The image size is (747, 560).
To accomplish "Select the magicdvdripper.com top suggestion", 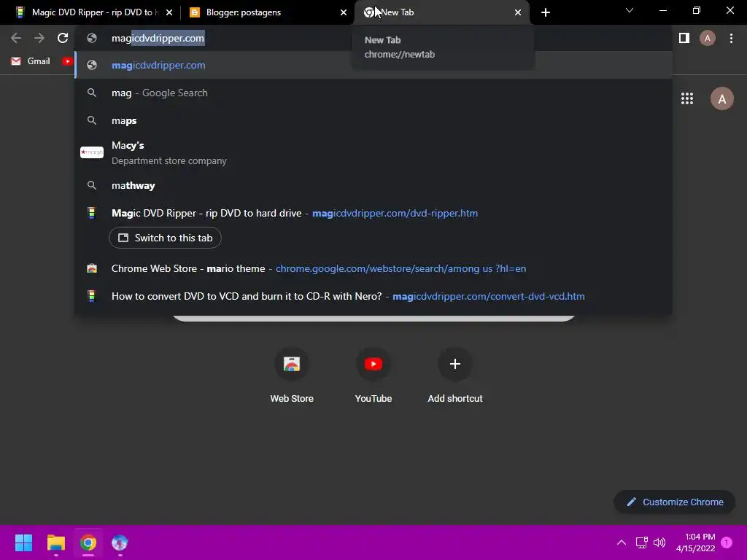I will pos(373,65).
